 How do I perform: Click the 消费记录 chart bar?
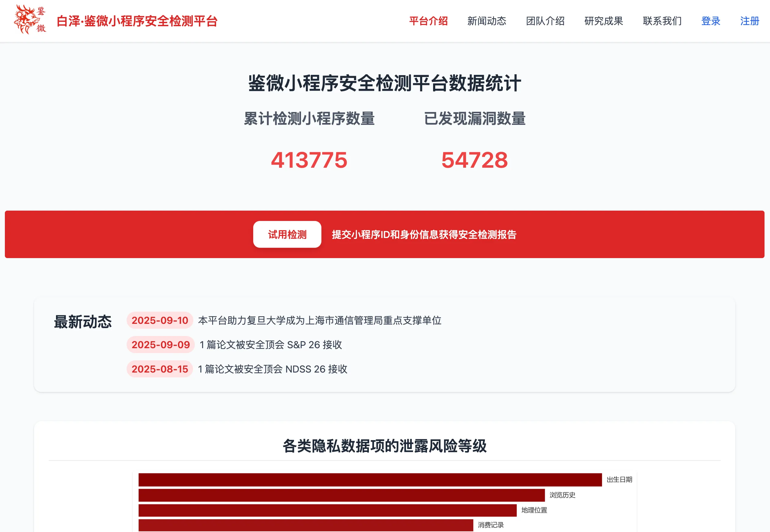point(306,525)
